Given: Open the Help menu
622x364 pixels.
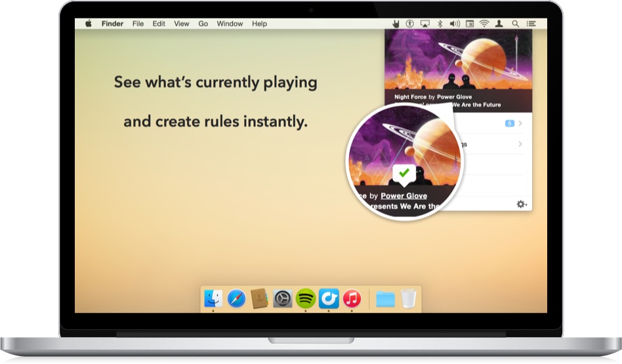Looking at the screenshot, I should pos(259,24).
